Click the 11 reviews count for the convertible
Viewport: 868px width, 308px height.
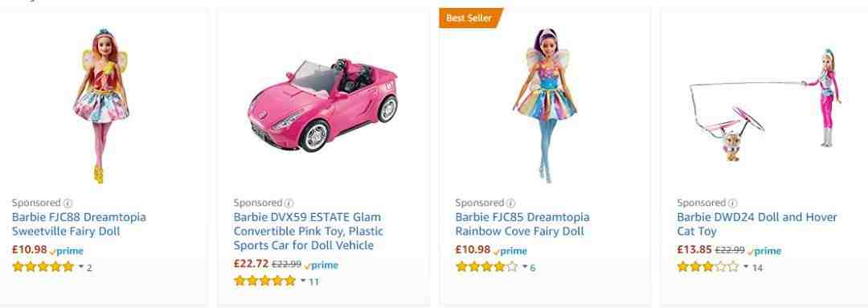[314, 281]
